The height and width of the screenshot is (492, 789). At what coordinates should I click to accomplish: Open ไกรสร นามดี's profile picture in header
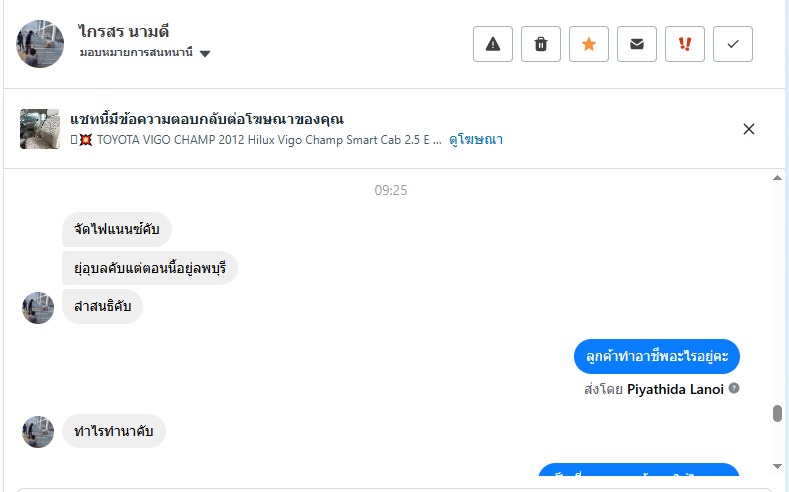(x=40, y=43)
